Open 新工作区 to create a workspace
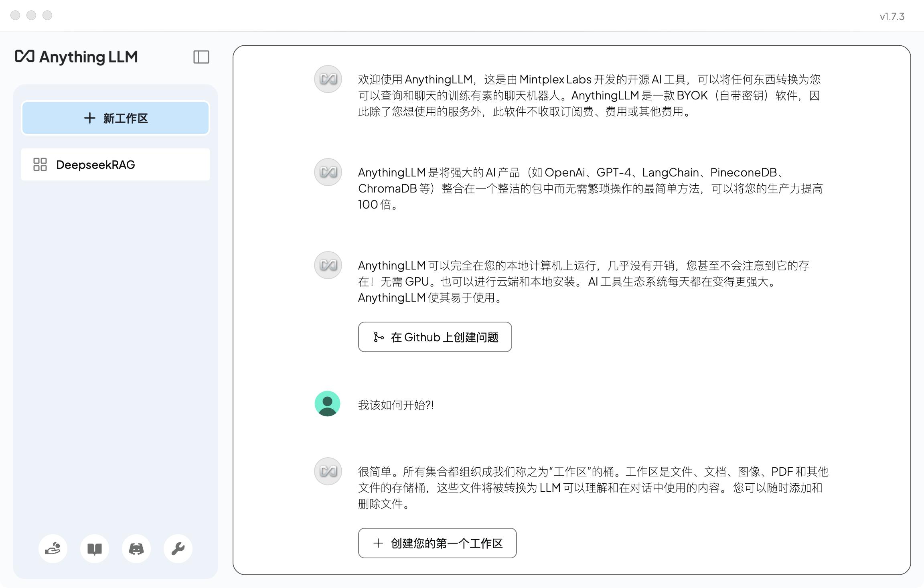The height and width of the screenshot is (588, 924). pyautogui.click(x=115, y=118)
